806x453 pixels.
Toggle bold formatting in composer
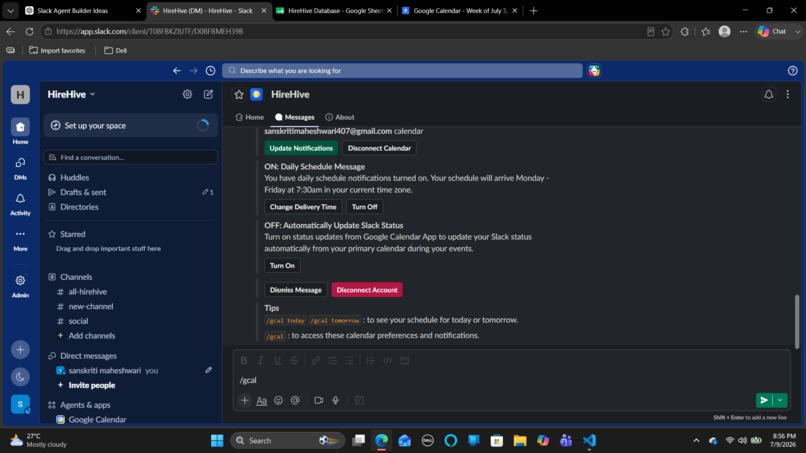tap(244, 360)
